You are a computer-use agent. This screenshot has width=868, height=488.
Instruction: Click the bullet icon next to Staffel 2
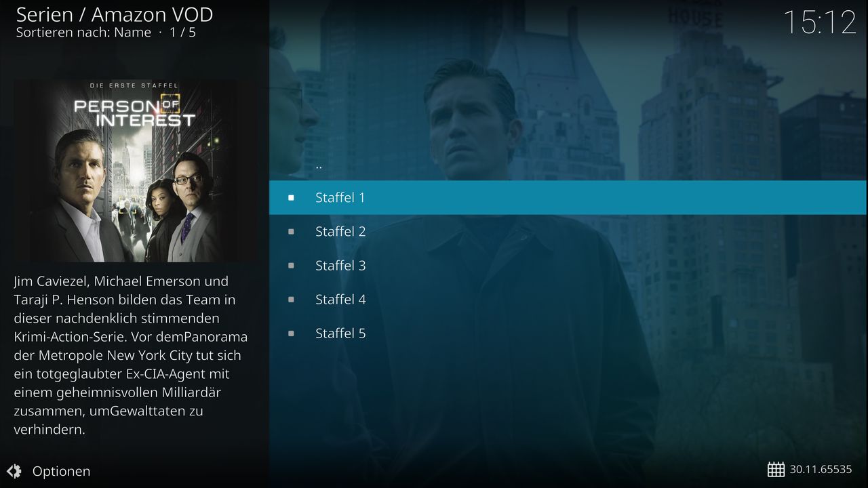point(291,232)
